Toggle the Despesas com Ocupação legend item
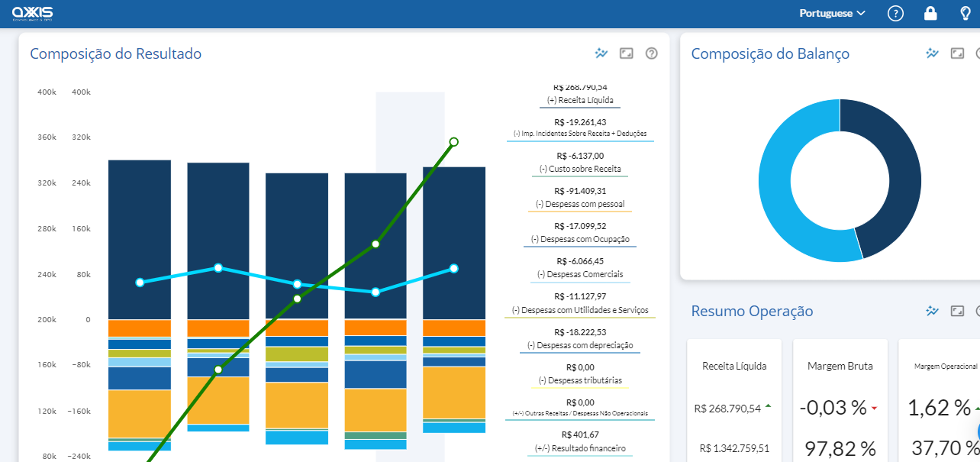The image size is (980, 462). click(580, 239)
